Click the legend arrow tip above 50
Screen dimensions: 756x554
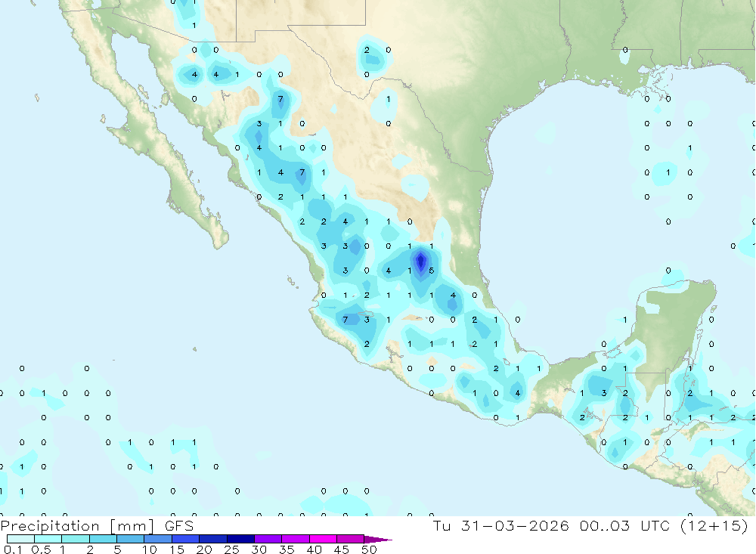pyautogui.click(x=378, y=540)
